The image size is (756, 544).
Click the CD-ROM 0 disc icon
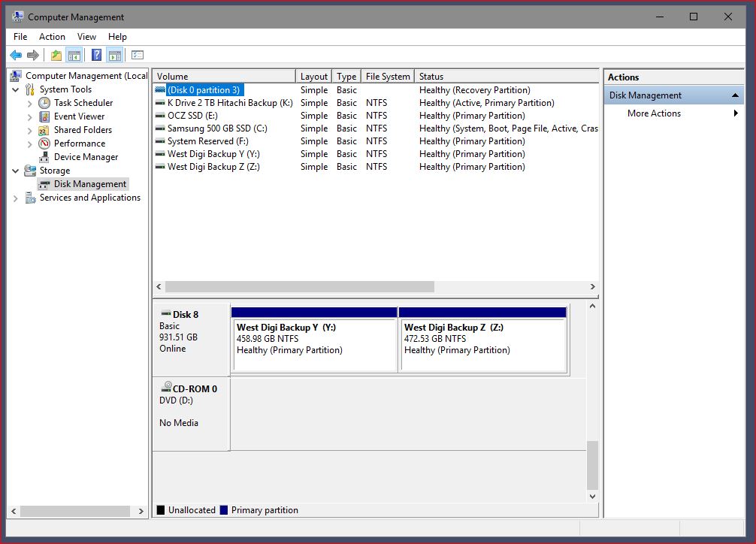166,387
